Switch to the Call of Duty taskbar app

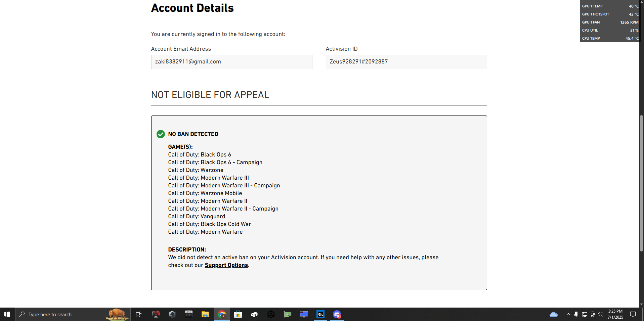[320, 314]
